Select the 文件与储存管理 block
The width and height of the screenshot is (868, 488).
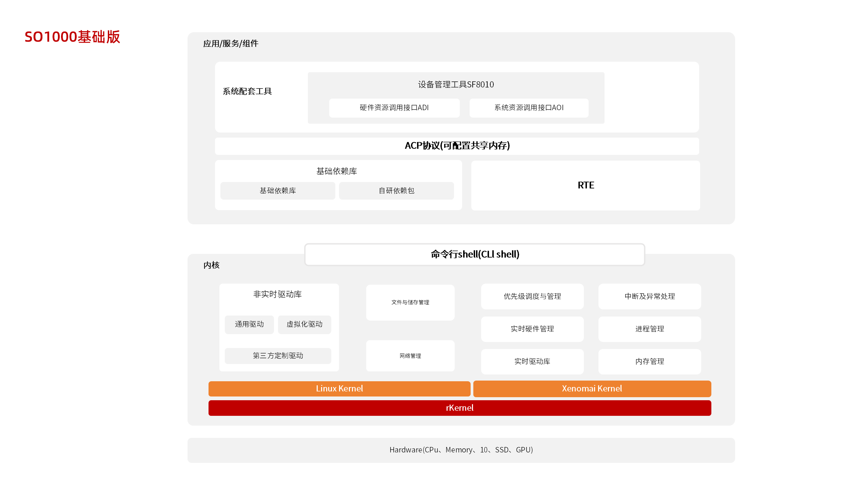pos(410,302)
